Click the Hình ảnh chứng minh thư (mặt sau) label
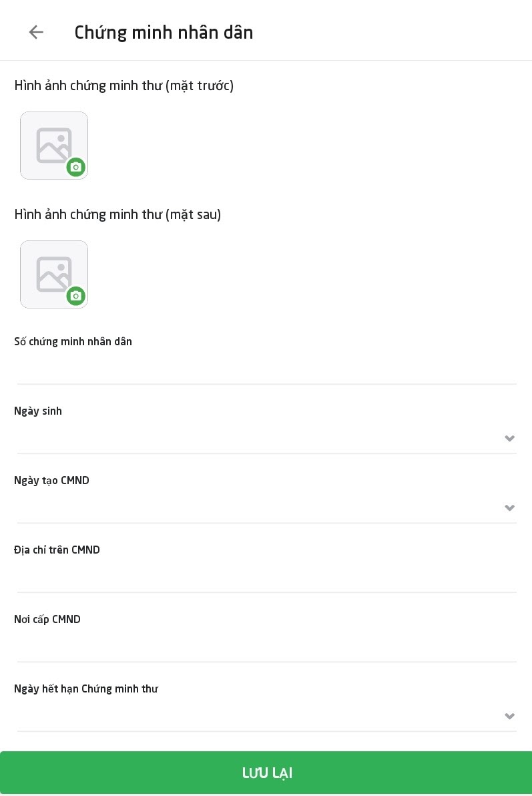This screenshot has width=532, height=796. coord(117,214)
